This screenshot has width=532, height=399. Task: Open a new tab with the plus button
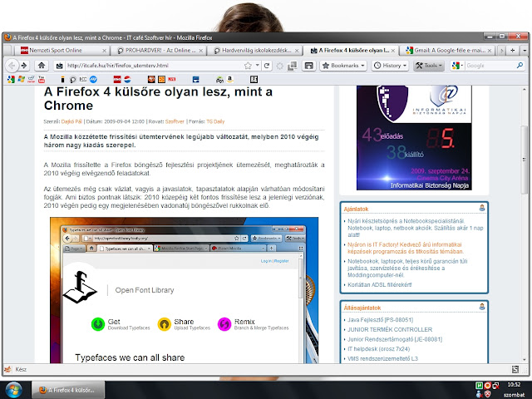click(x=513, y=51)
